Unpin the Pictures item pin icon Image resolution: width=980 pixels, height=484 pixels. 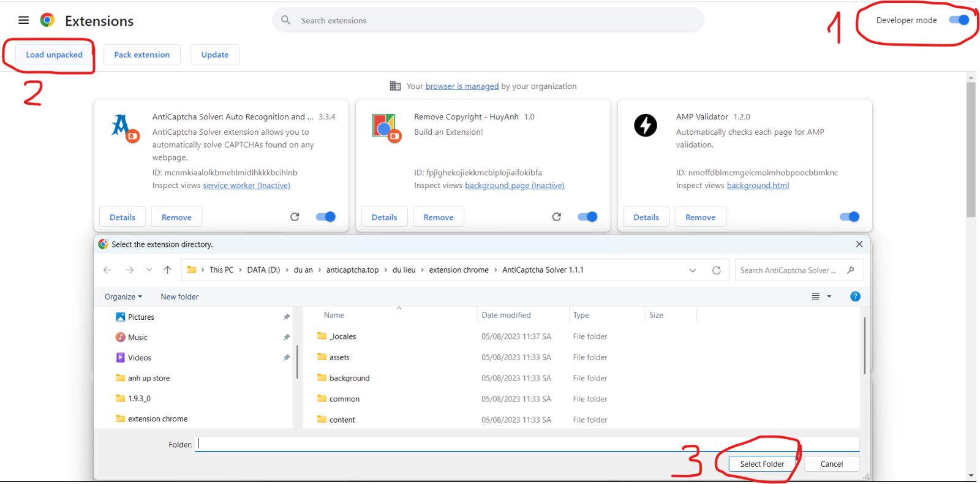pos(286,317)
